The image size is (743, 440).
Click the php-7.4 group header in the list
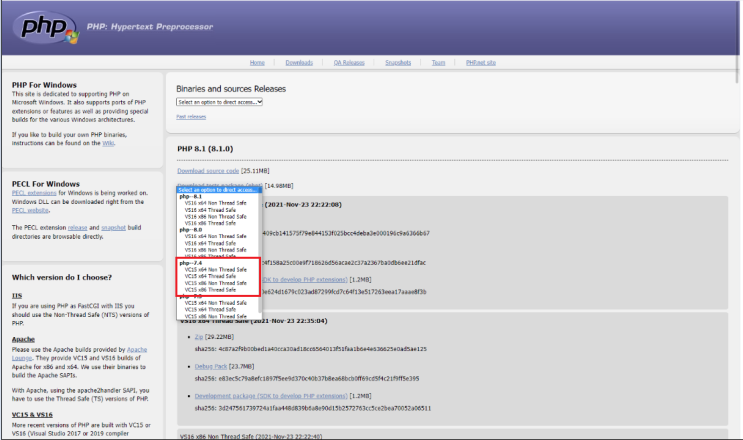[190, 263]
